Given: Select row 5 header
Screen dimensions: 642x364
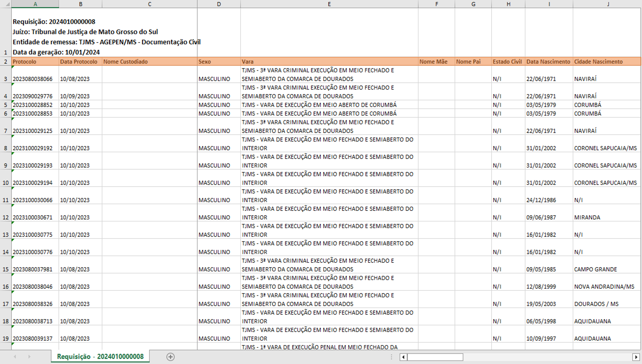Looking at the screenshot, I should point(5,105).
